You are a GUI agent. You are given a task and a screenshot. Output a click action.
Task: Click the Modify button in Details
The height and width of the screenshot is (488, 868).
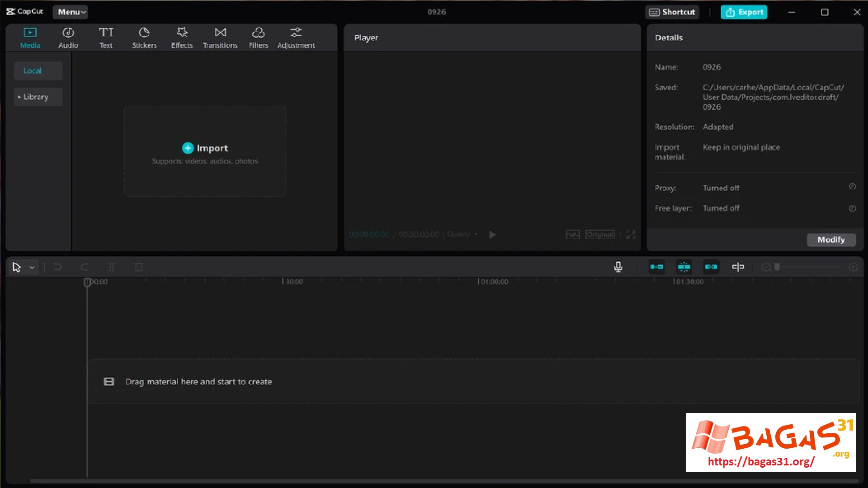(831, 239)
